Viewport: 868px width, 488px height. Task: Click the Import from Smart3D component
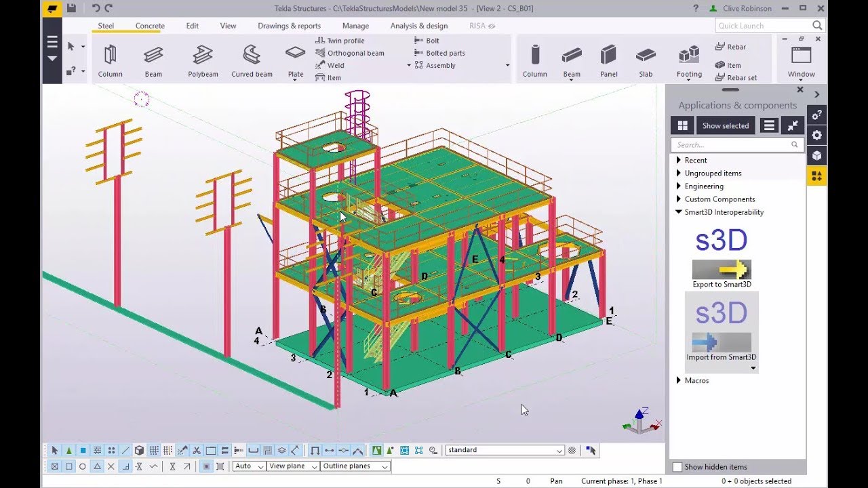722,332
